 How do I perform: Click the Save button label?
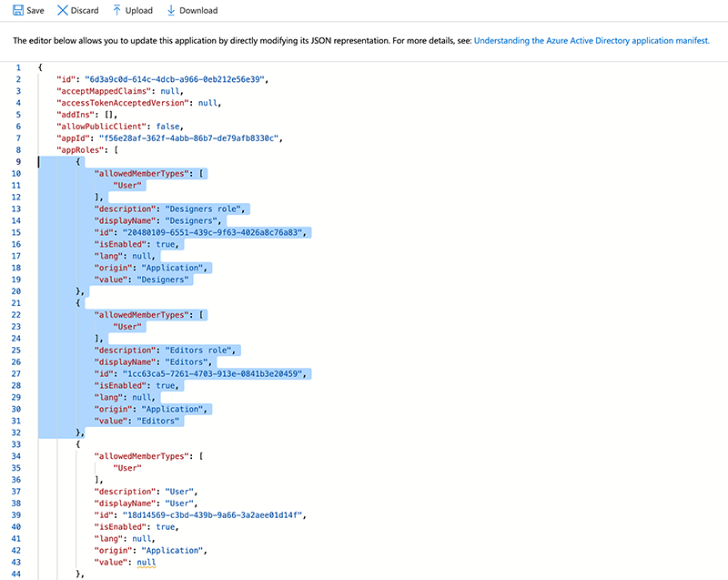(35, 11)
